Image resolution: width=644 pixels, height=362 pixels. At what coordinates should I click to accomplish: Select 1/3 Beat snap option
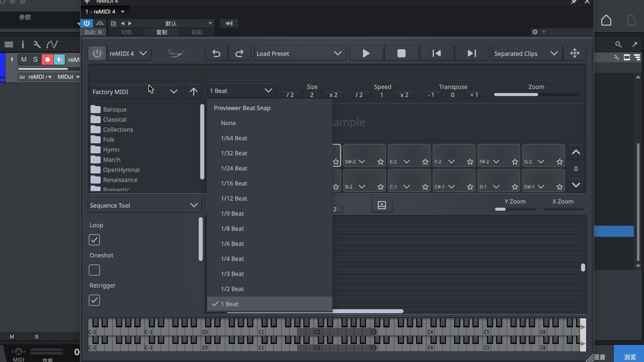[270, 274]
